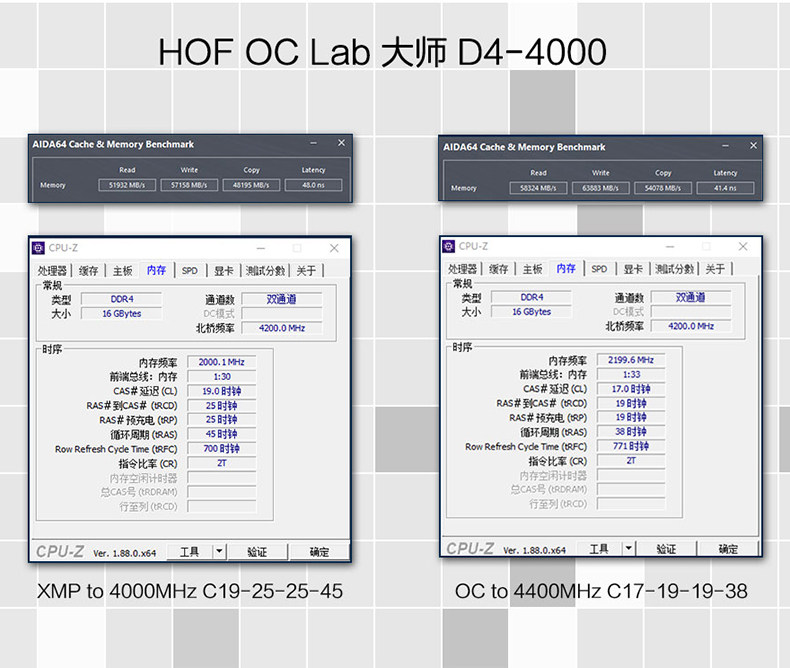Open 主板 tab in left CPU-Z window
The height and width of the screenshot is (668, 790).
click(x=122, y=271)
